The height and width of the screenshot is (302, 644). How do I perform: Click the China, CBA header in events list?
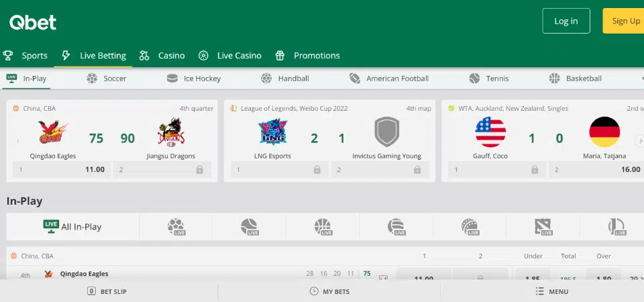[x=38, y=256]
